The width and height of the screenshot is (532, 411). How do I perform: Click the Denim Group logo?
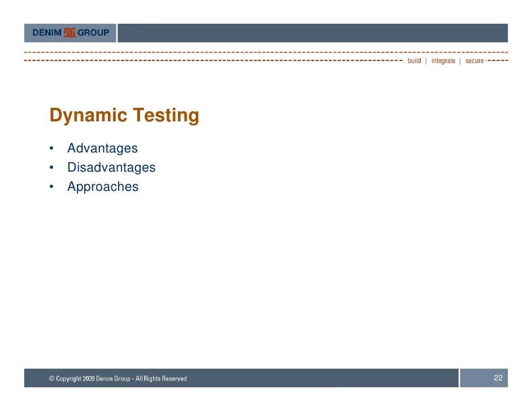click(x=71, y=33)
